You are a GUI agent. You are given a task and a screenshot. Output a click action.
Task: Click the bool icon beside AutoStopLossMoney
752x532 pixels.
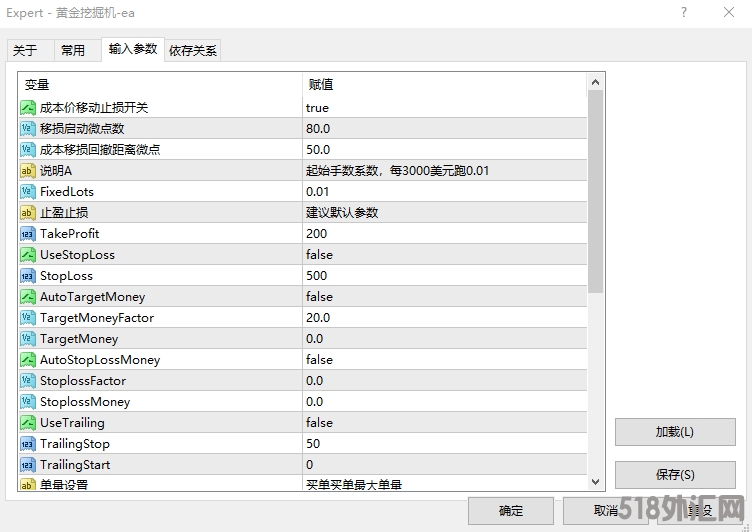point(28,360)
